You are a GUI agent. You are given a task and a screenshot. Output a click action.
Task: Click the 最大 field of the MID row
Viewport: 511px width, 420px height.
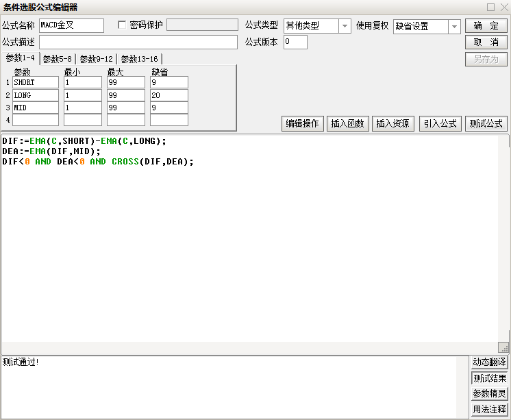[x=126, y=108]
